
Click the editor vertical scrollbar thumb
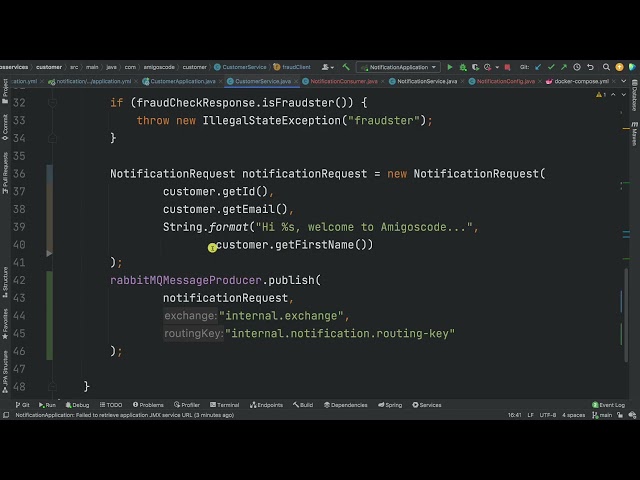click(x=626, y=314)
